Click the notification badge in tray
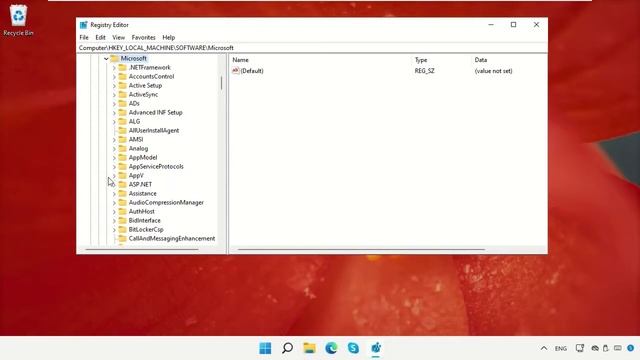Viewport: 640px width, 360px height. click(631, 348)
